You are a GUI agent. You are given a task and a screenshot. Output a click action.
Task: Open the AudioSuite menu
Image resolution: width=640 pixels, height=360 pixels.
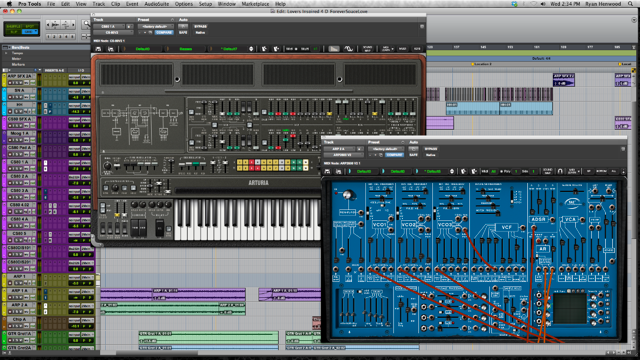[x=156, y=4]
